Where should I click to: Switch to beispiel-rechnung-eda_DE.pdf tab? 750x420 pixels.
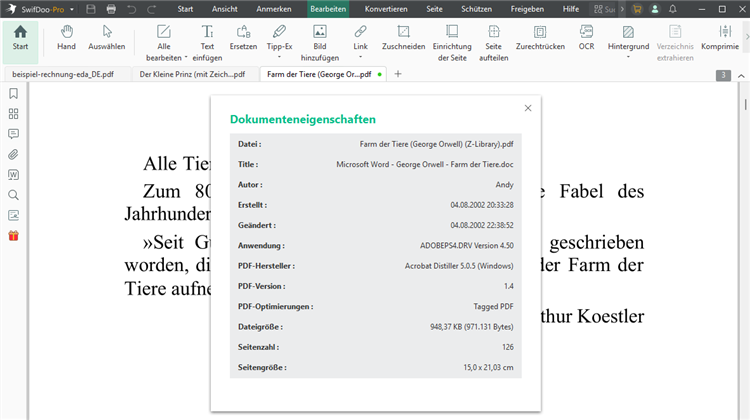[x=66, y=74]
